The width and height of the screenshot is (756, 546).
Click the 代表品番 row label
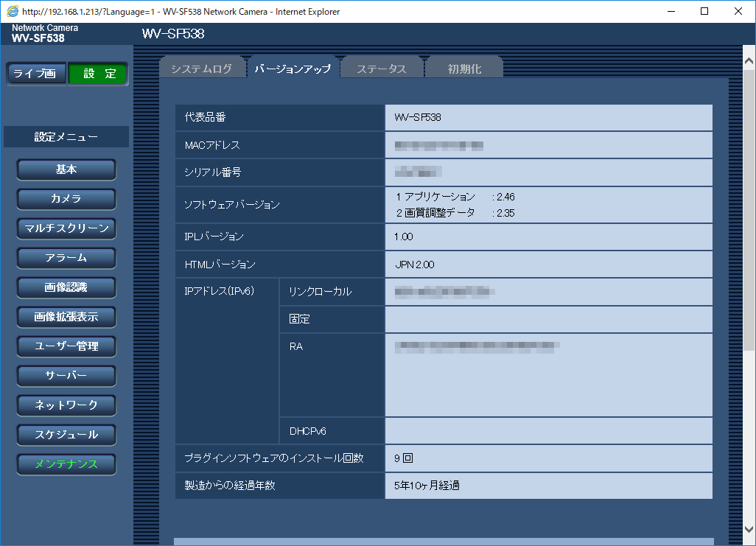click(205, 117)
